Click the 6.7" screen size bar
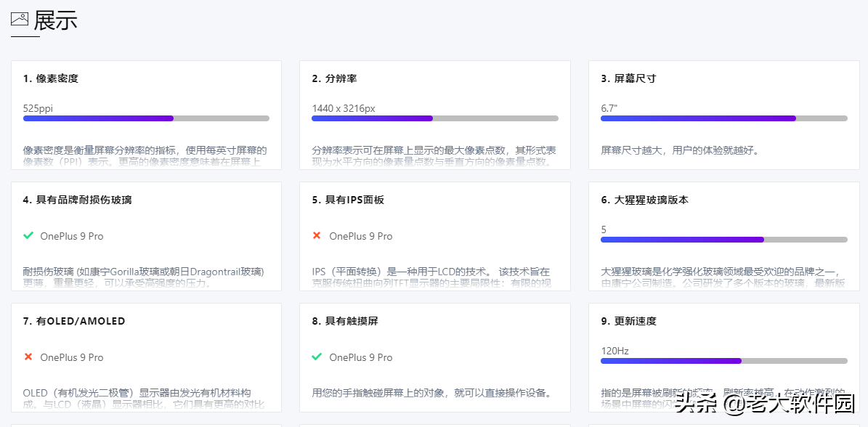The width and height of the screenshot is (868, 427). 723,118
